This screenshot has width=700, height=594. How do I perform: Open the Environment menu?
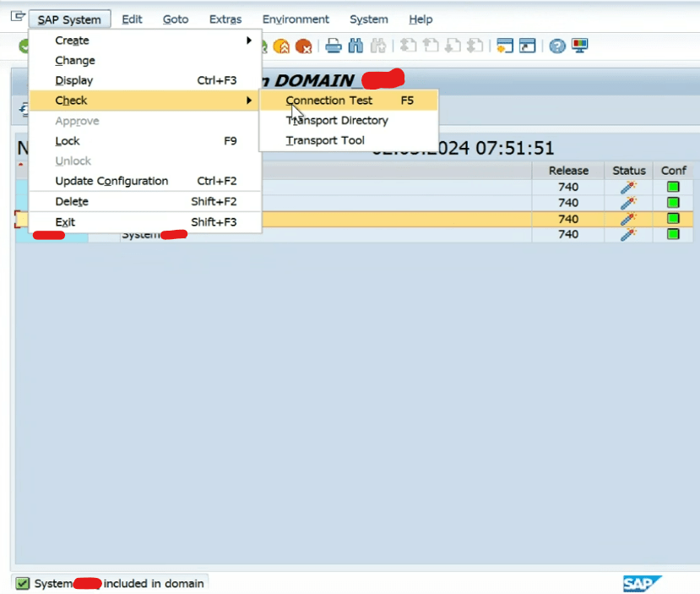pyautogui.click(x=296, y=19)
